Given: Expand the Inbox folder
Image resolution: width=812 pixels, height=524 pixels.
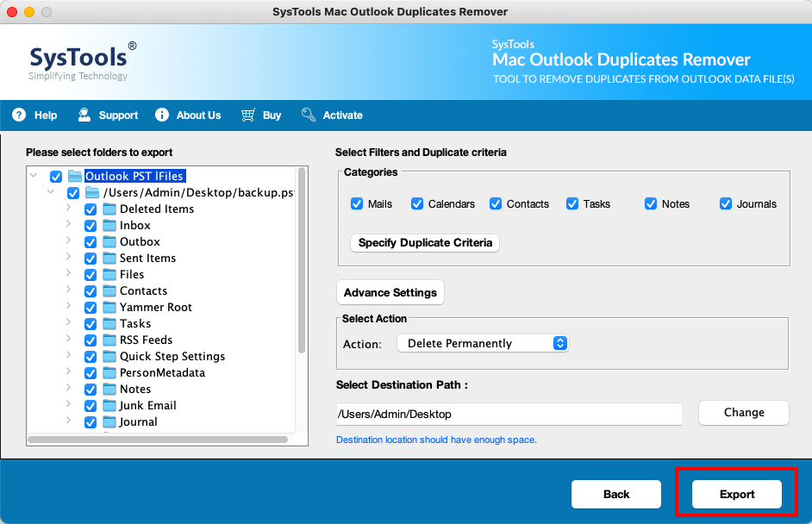Looking at the screenshot, I should click(x=68, y=224).
